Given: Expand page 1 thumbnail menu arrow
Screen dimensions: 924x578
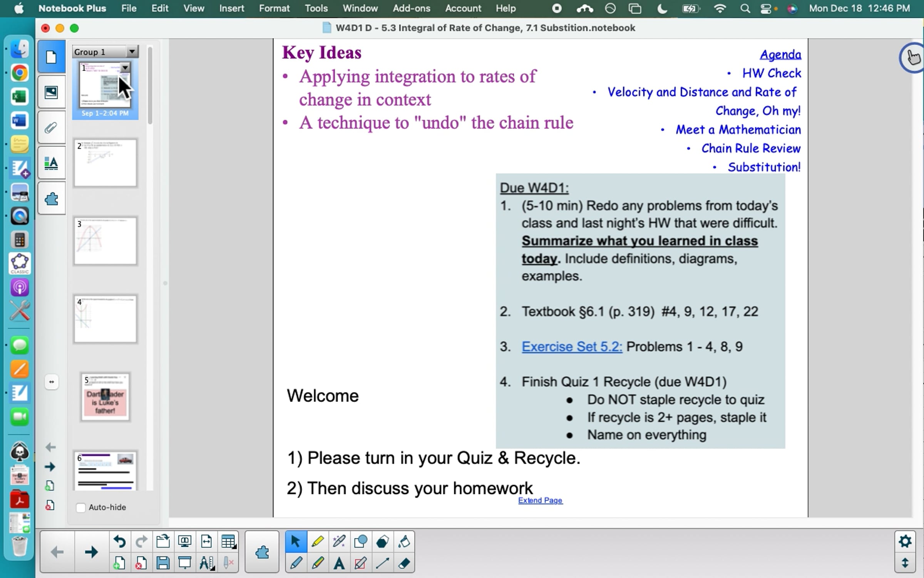Looking at the screenshot, I should [125, 68].
